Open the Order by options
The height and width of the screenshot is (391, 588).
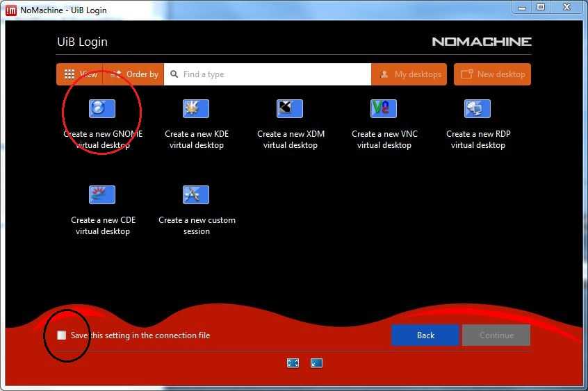click(x=133, y=74)
